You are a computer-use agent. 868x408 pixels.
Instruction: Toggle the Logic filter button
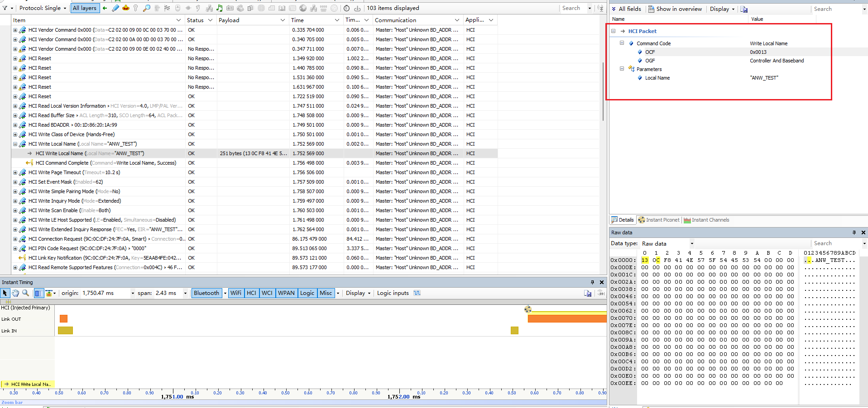point(307,293)
